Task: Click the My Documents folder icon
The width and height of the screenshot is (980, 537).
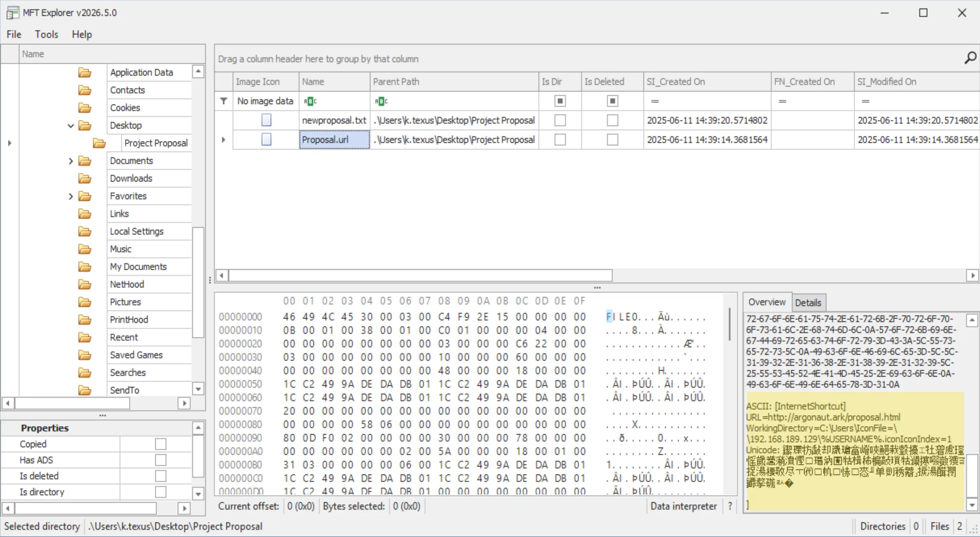Action: (x=85, y=267)
